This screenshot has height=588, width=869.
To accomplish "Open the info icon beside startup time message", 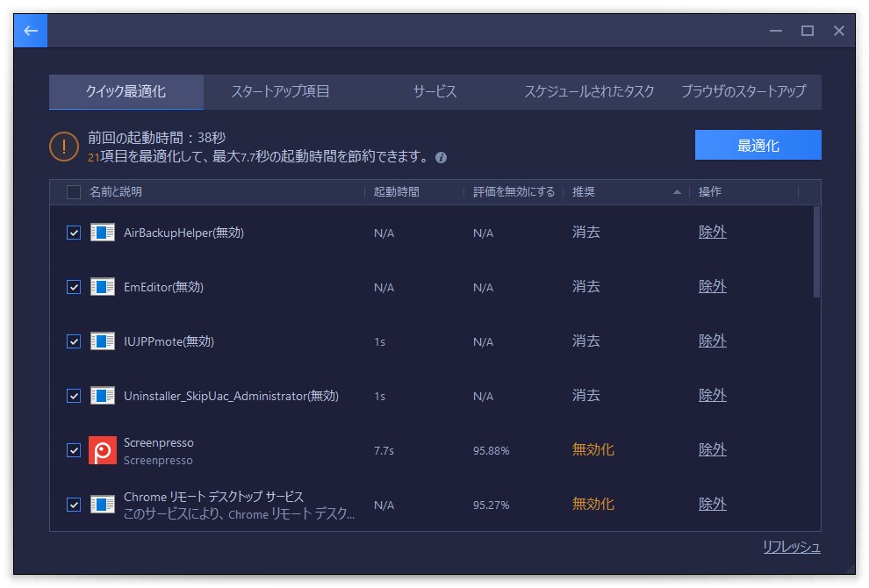I will click(442, 158).
